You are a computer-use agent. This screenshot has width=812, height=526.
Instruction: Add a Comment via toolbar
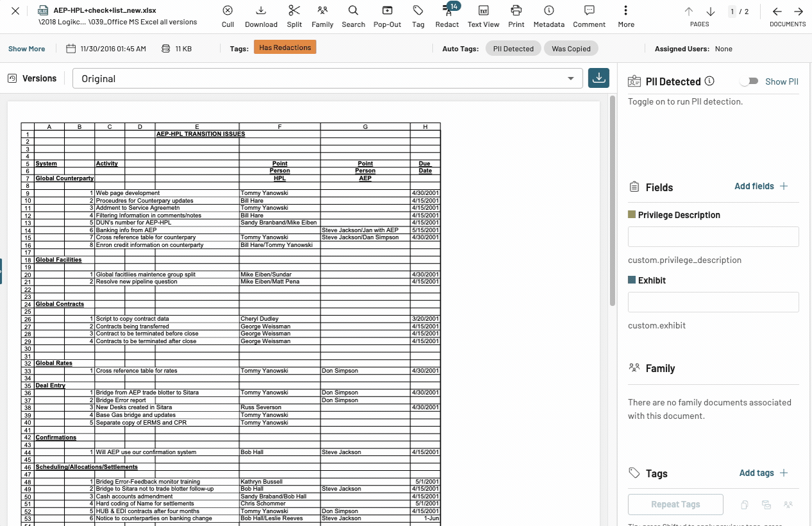(x=589, y=16)
